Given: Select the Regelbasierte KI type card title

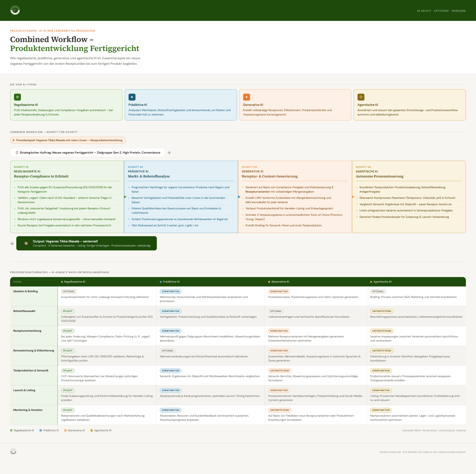Looking at the screenshot, I should [26, 105].
